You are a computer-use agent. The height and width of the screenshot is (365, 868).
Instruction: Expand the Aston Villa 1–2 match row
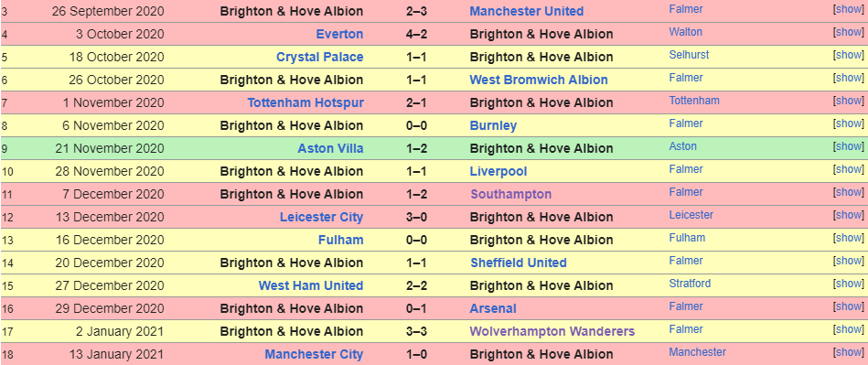click(849, 146)
